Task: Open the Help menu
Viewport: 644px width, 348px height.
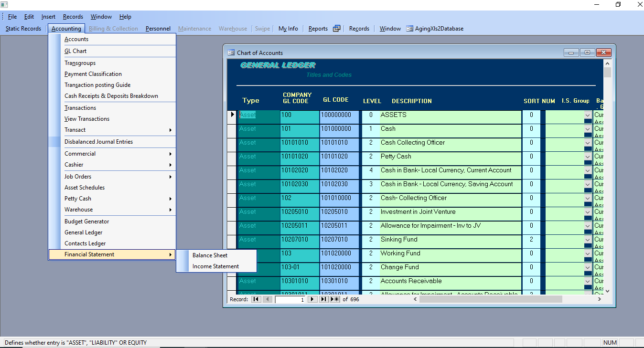Action: [x=125, y=17]
